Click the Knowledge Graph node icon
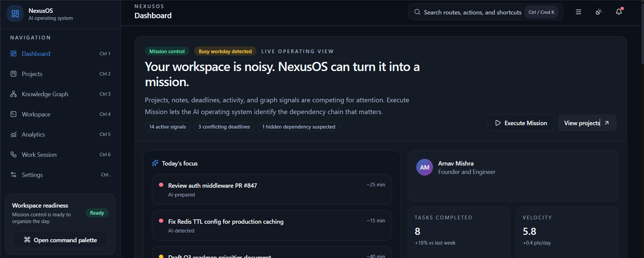Image resolution: width=644 pixels, height=258 pixels. pos(13,94)
